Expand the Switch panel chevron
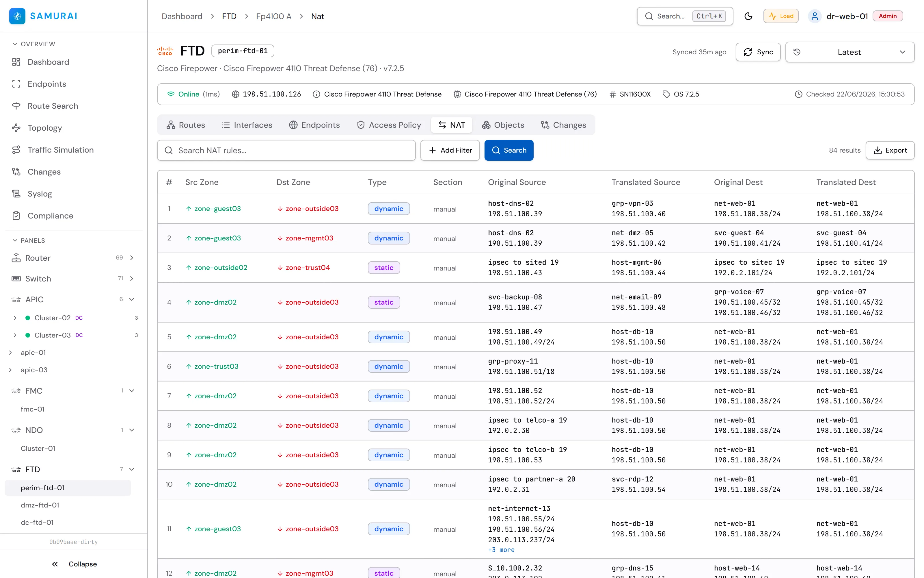924x578 pixels. click(x=132, y=279)
